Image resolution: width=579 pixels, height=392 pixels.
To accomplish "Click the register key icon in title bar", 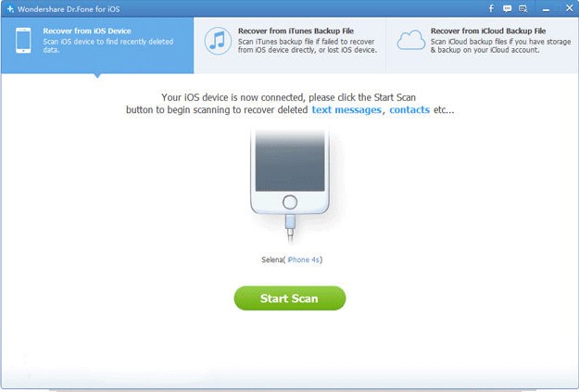I will [522, 9].
